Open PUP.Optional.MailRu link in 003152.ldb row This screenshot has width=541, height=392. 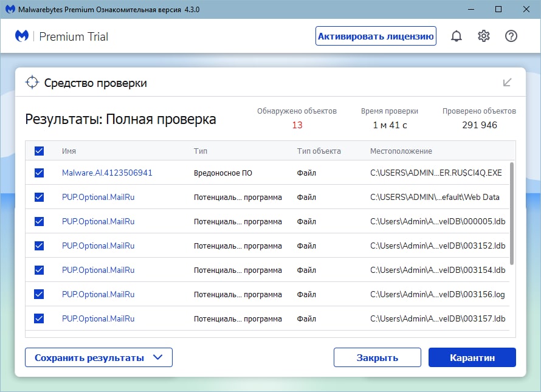click(x=98, y=246)
